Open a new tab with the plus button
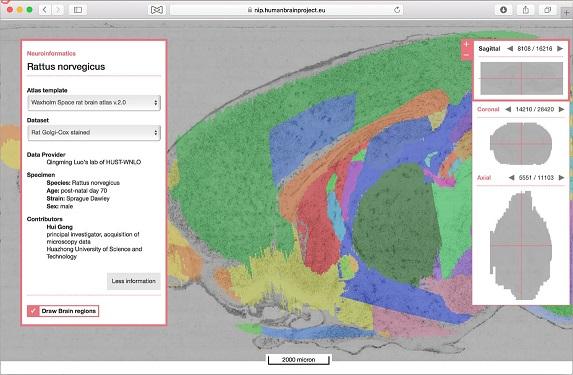The height and width of the screenshot is (375, 573). click(567, 12)
